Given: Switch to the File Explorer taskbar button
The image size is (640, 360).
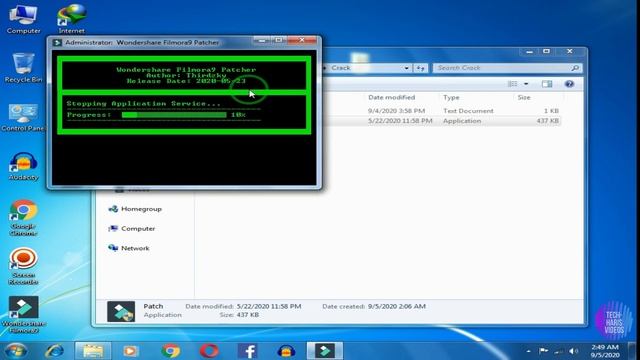Looking at the screenshot, I should (93, 351).
